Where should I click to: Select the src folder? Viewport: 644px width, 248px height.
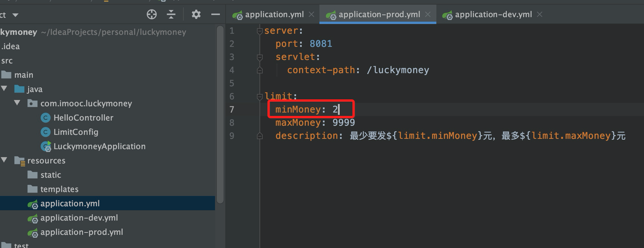pos(7,61)
